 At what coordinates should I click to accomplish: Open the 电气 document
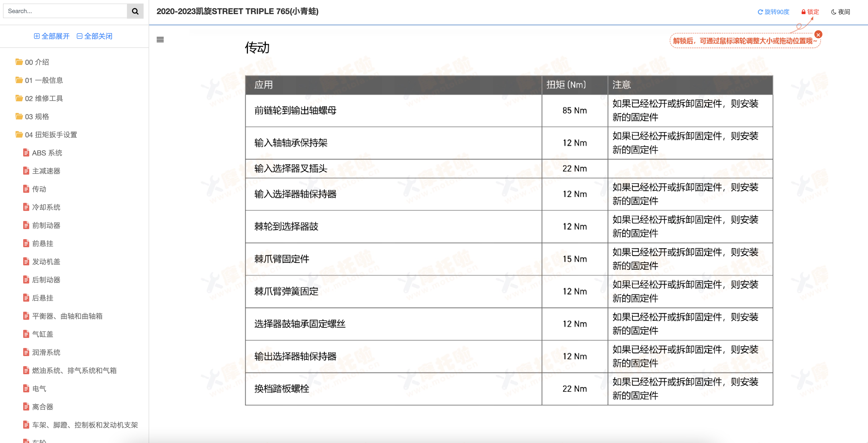point(39,389)
